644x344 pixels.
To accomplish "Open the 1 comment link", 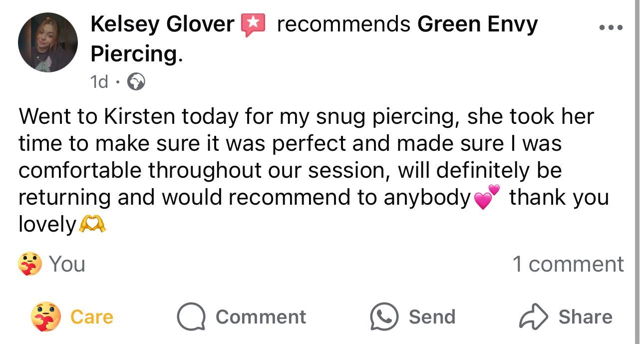I will click(x=568, y=264).
